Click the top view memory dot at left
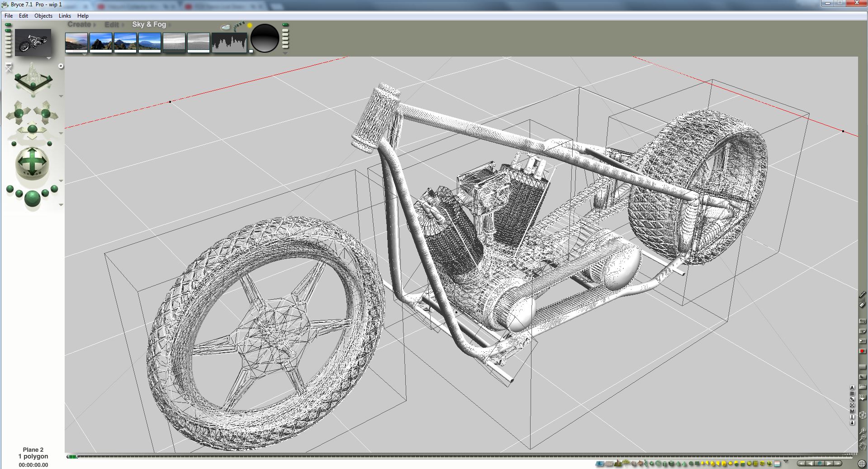 [8, 24]
